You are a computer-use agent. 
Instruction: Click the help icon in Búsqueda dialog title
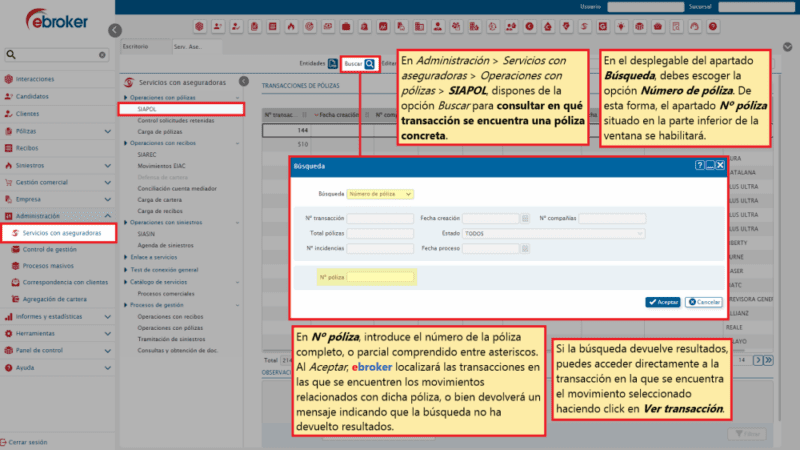pos(699,165)
